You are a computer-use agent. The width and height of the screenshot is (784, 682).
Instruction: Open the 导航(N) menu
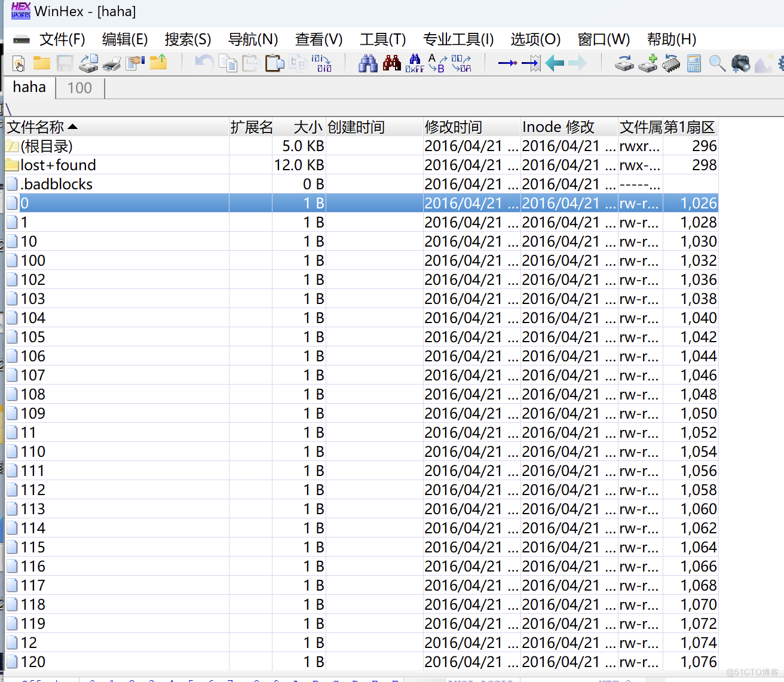pyautogui.click(x=253, y=39)
